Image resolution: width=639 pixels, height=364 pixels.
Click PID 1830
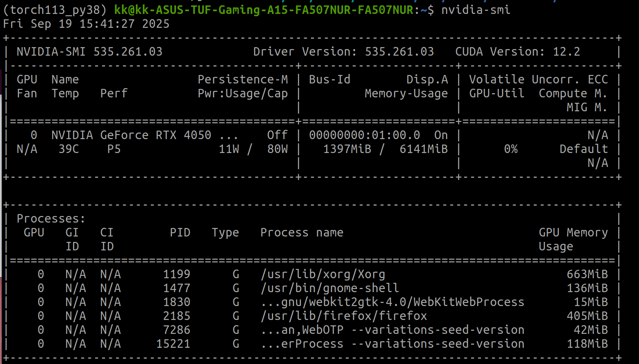tap(176, 302)
